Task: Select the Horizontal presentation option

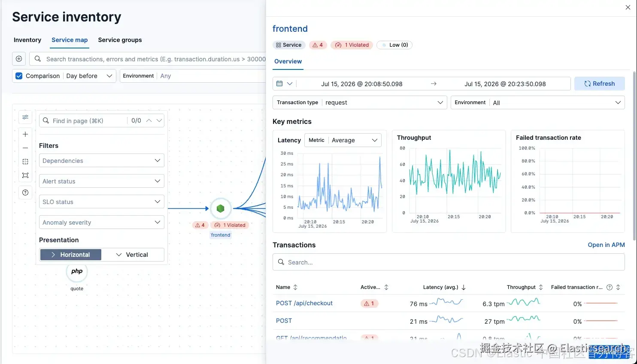Action: click(x=71, y=255)
